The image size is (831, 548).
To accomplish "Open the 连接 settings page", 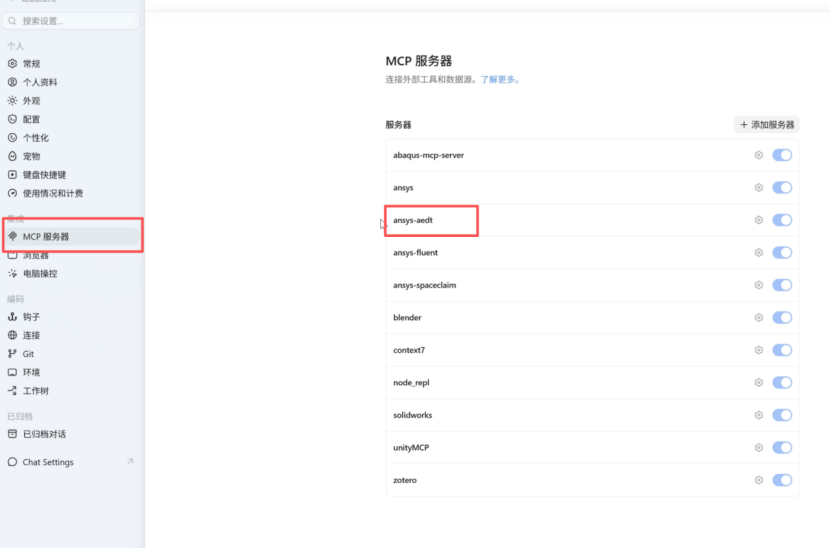I will 71,335.
